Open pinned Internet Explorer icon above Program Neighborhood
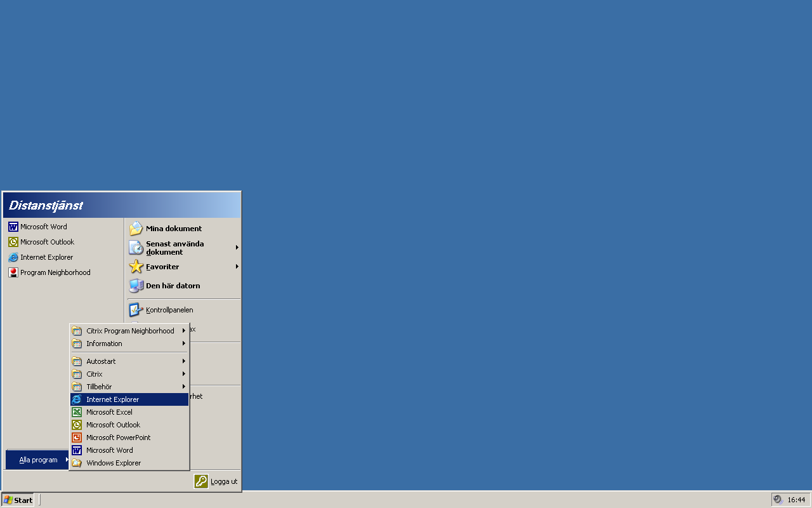This screenshot has height=508, width=812. pos(13,257)
